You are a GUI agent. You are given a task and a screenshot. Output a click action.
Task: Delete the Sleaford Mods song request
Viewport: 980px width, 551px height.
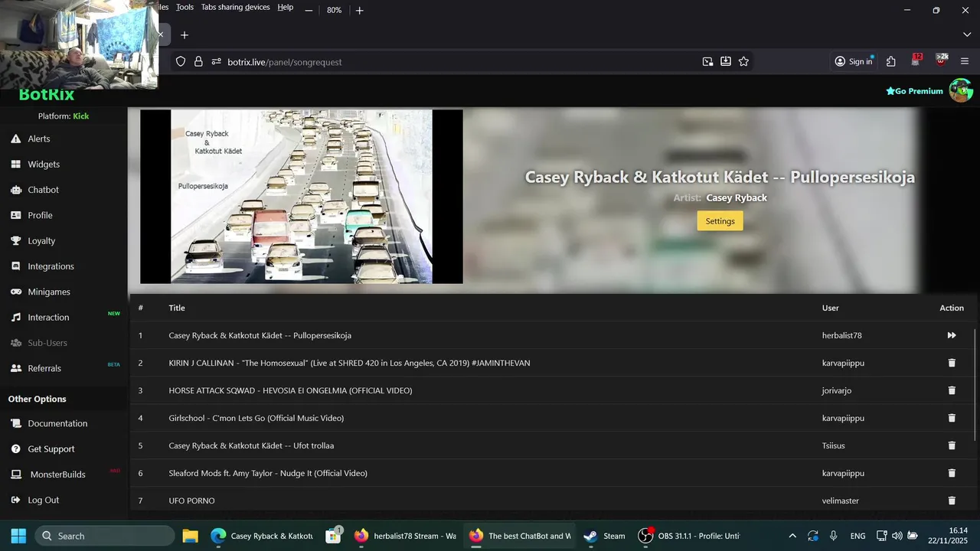[952, 473]
